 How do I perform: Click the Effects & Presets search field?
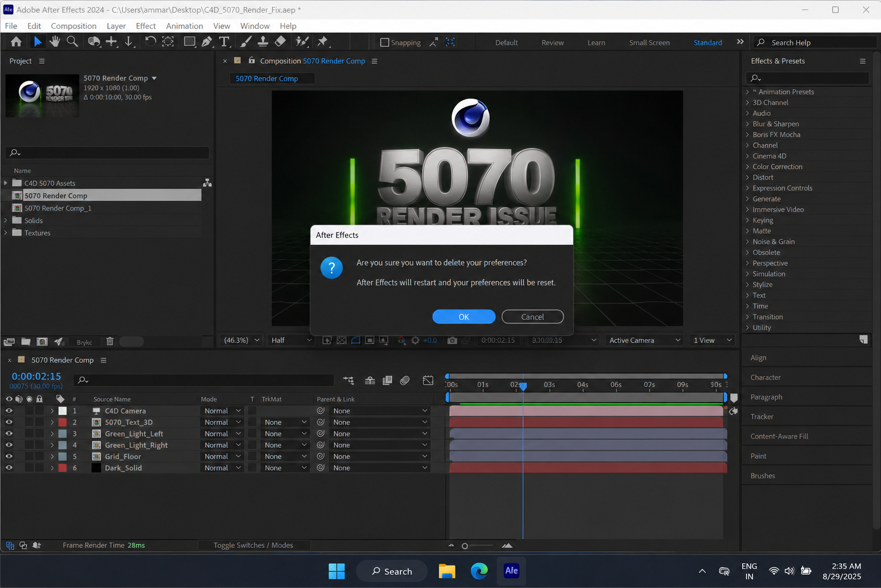point(807,78)
